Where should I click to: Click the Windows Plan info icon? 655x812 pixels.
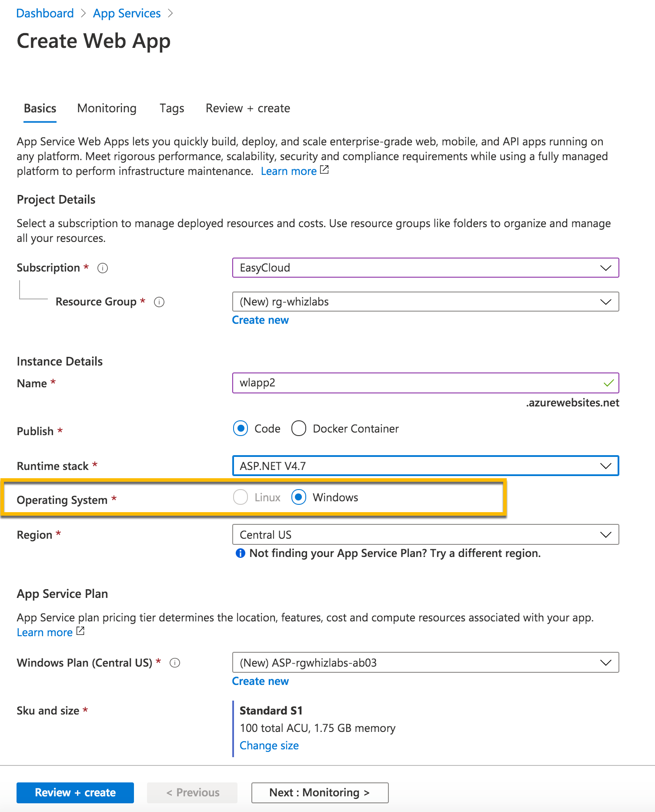[x=175, y=663]
